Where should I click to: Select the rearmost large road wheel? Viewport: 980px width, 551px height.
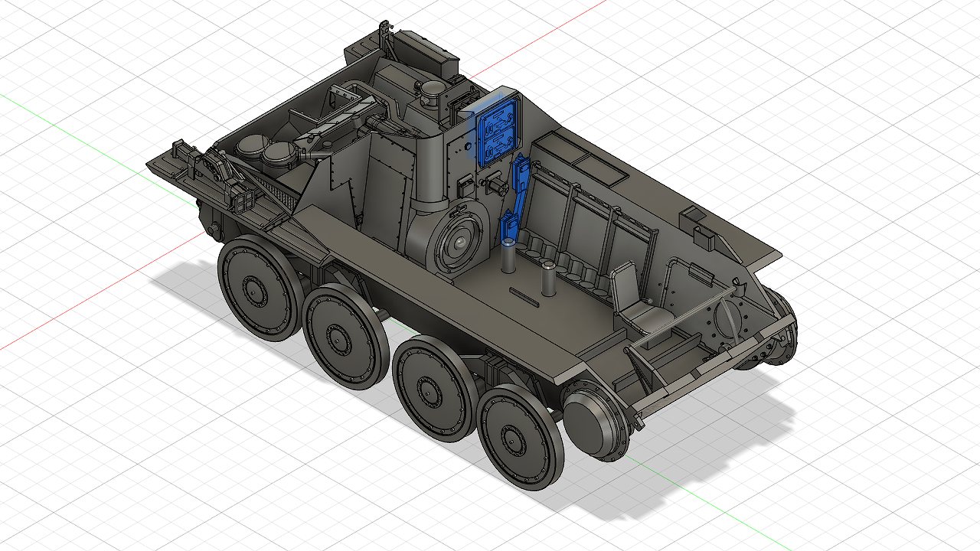click(256, 289)
